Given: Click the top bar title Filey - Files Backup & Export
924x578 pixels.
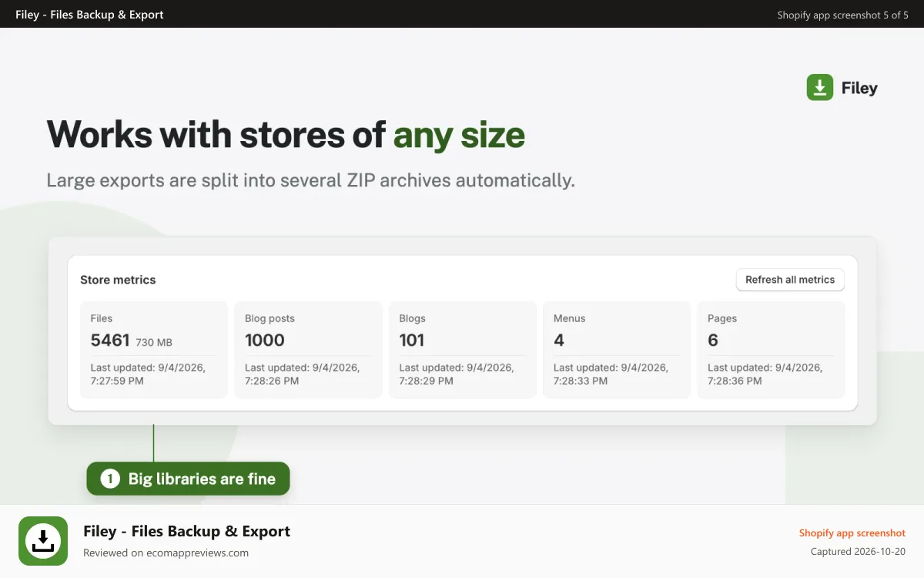Looking at the screenshot, I should pos(89,14).
